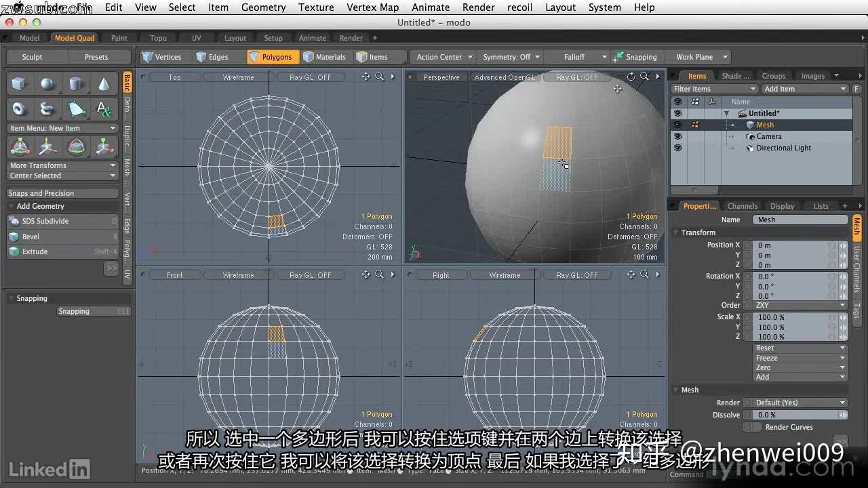
Task: Switch to Polygons selection mode
Action: pos(271,57)
